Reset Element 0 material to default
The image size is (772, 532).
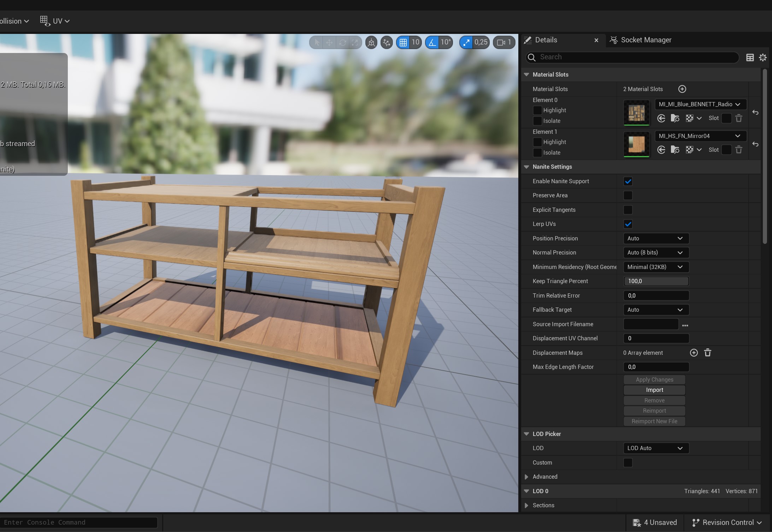(755, 113)
